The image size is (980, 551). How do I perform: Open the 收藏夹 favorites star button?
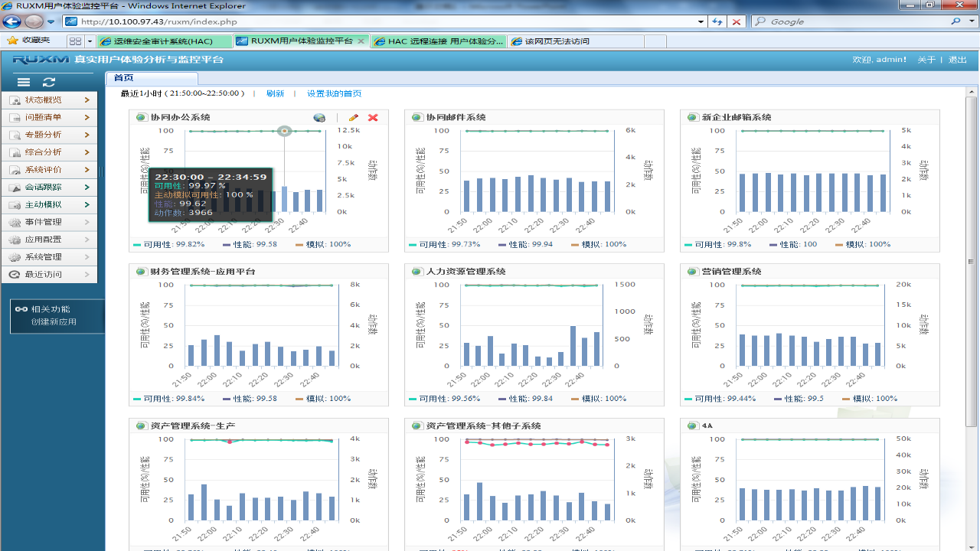(28, 41)
